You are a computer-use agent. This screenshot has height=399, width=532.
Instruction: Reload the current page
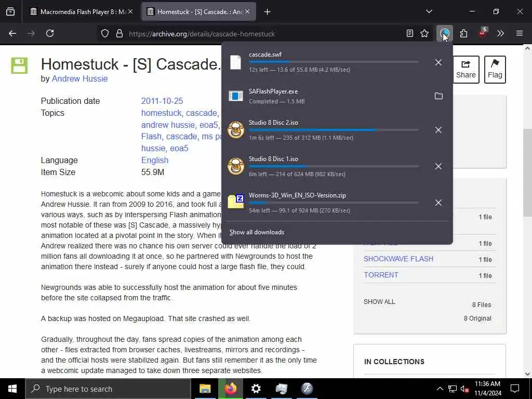coord(50,33)
